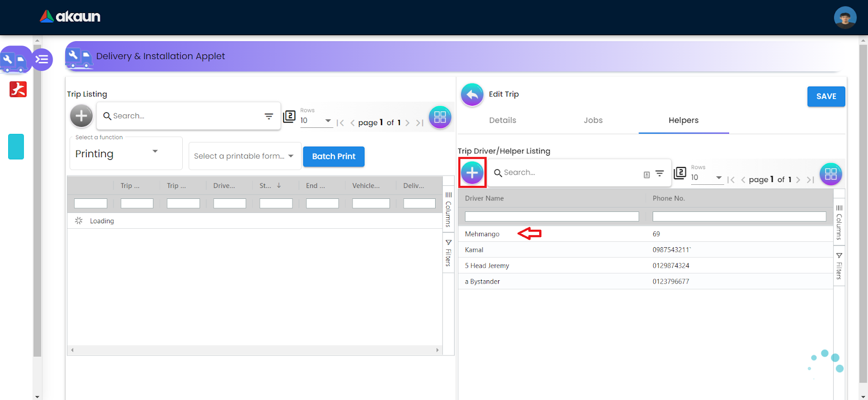The width and height of the screenshot is (868, 400).
Task: Go to next page of Trip Listing
Action: (407, 123)
